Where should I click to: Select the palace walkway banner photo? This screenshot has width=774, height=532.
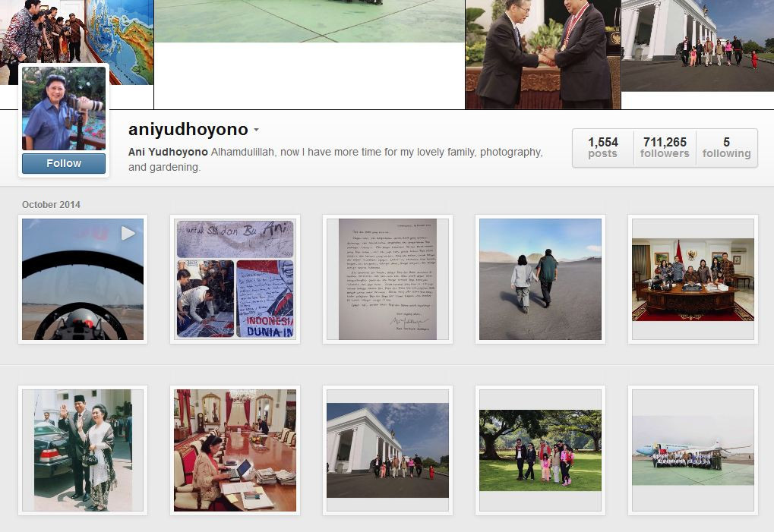click(697, 46)
